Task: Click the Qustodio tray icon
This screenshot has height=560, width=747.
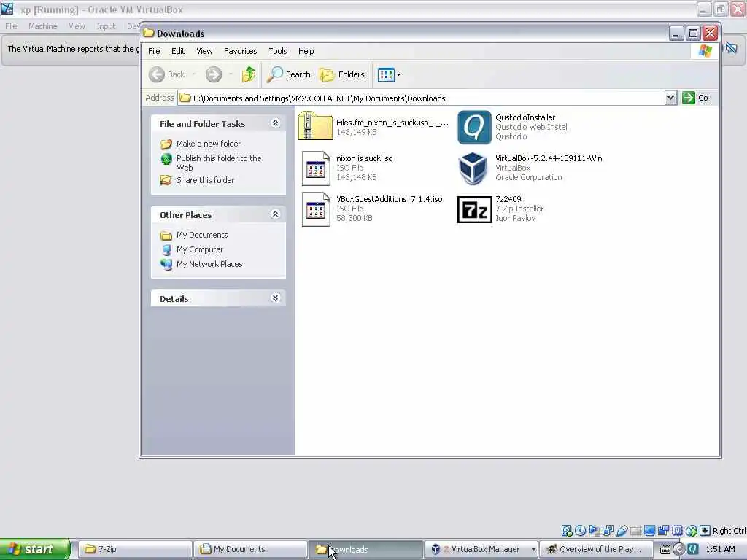Action: pyautogui.click(x=693, y=549)
